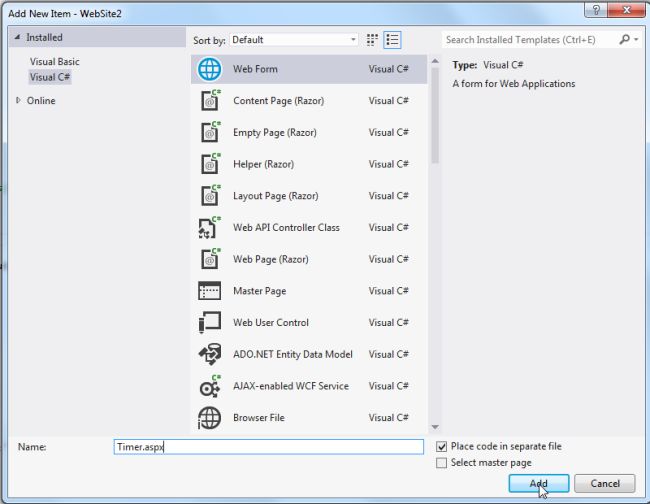
Task: Open the dialog help button
Action: (x=596, y=10)
